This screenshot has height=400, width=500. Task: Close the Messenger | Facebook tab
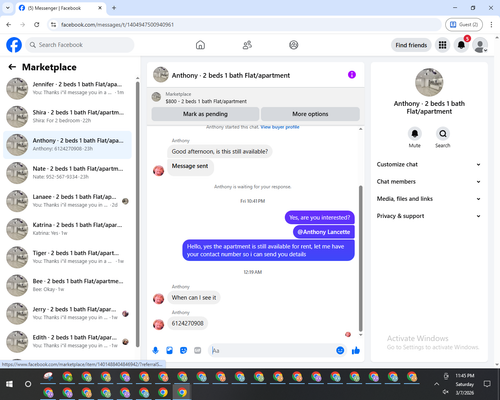click(x=100, y=8)
